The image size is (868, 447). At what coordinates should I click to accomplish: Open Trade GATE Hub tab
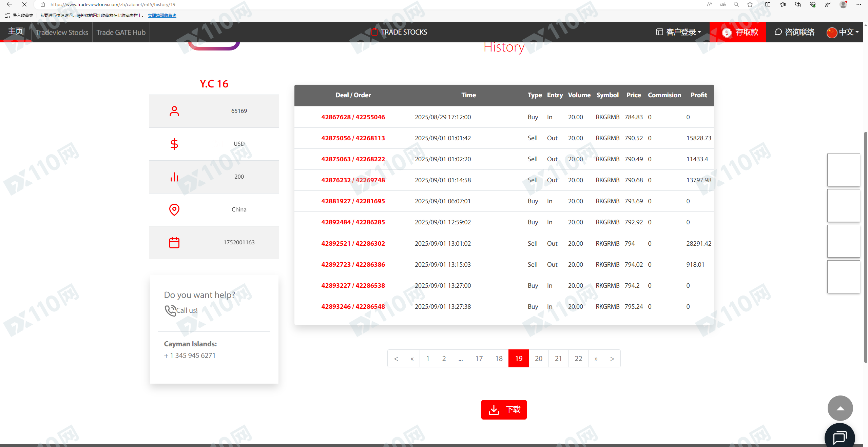(x=121, y=32)
